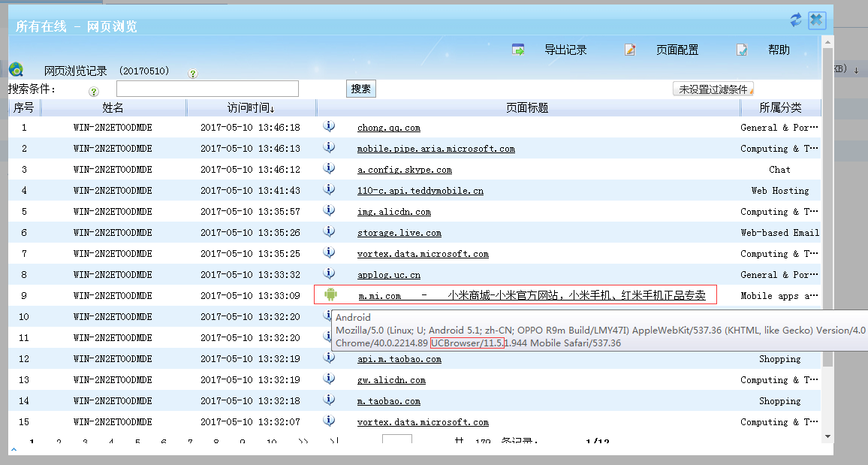This screenshot has width=868, height=465.
Task: Close the 网页浏览 dialog window
Action: coord(817,20)
